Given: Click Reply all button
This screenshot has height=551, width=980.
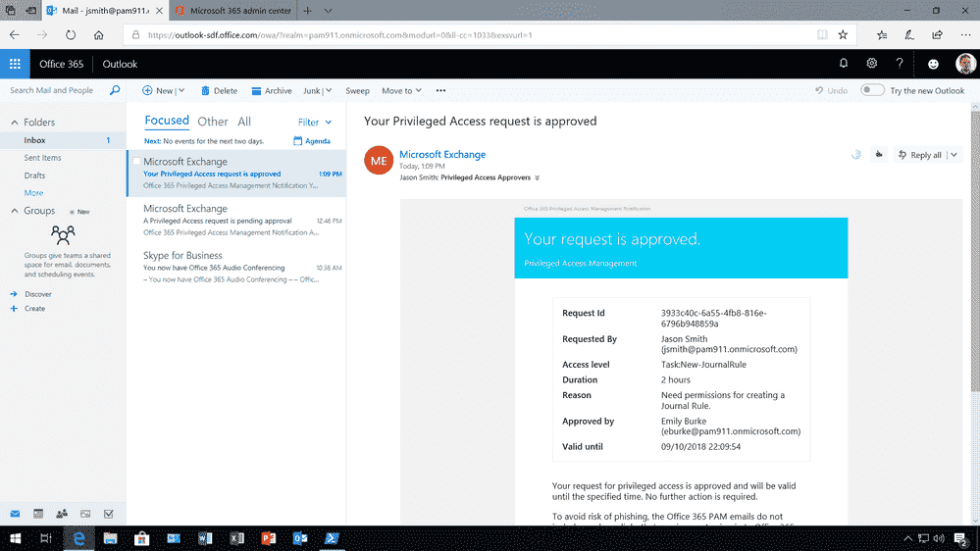Looking at the screenshot, I should click(920, 154).
